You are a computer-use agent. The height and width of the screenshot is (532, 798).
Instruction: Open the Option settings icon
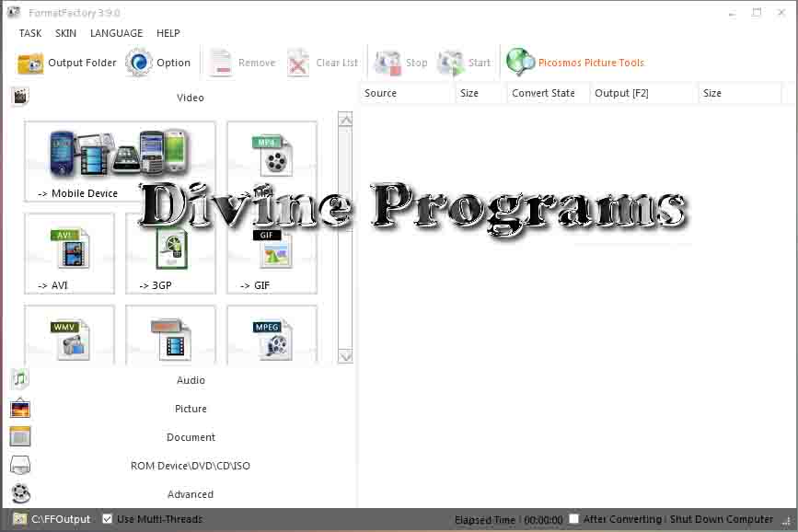coord(138,63)
